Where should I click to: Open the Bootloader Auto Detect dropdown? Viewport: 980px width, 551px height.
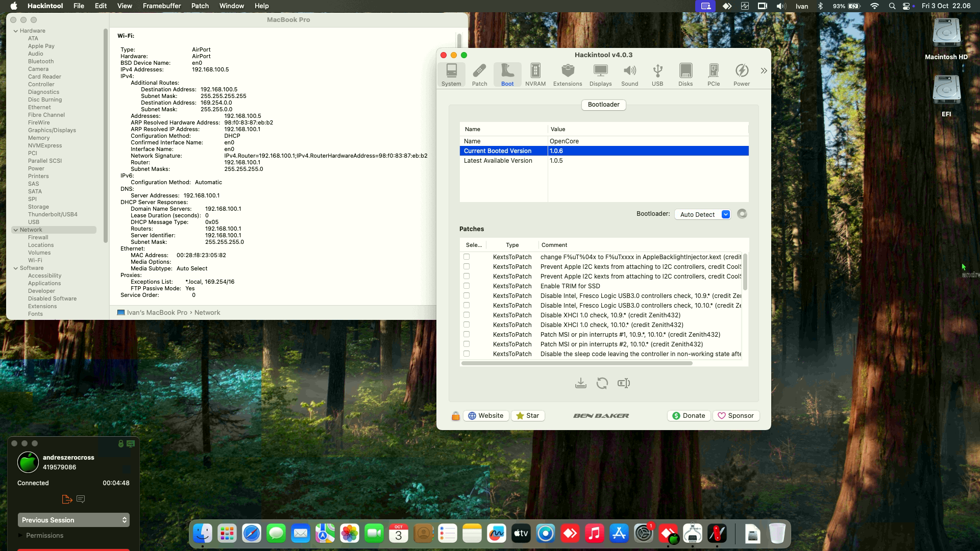pyautogui.click(x=702, y=214)
